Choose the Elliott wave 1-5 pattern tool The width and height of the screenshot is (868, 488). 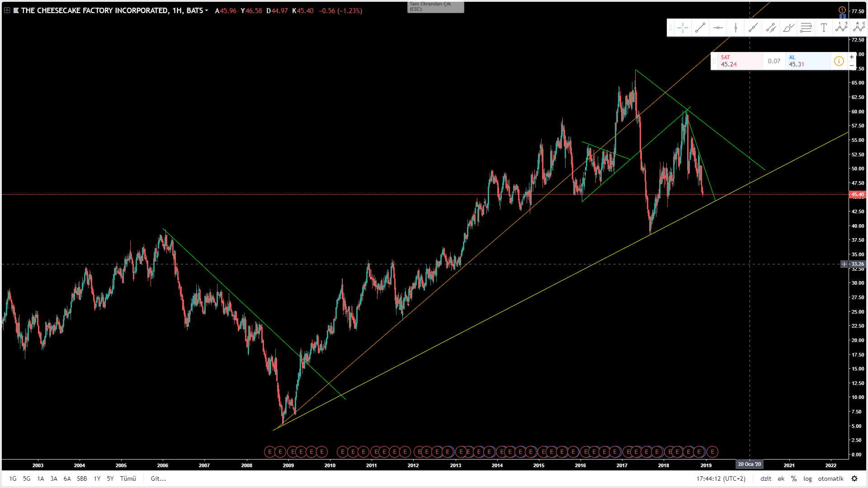click(x=841, y=27)
